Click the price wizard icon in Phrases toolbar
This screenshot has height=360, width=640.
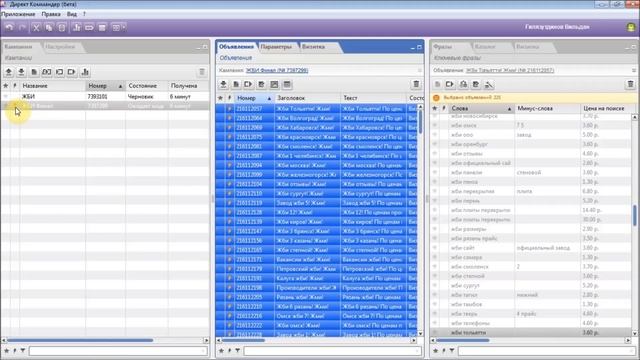click(489, 84)
